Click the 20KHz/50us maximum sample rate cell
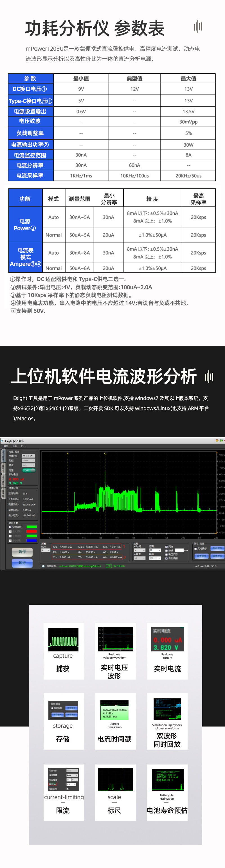Image resolution: width=225 pixels, height=868 pixels. [x=188, y=176]
